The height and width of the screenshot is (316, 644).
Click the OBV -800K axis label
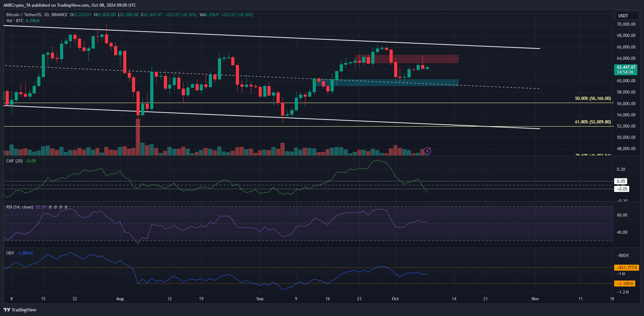coord(623,256)
